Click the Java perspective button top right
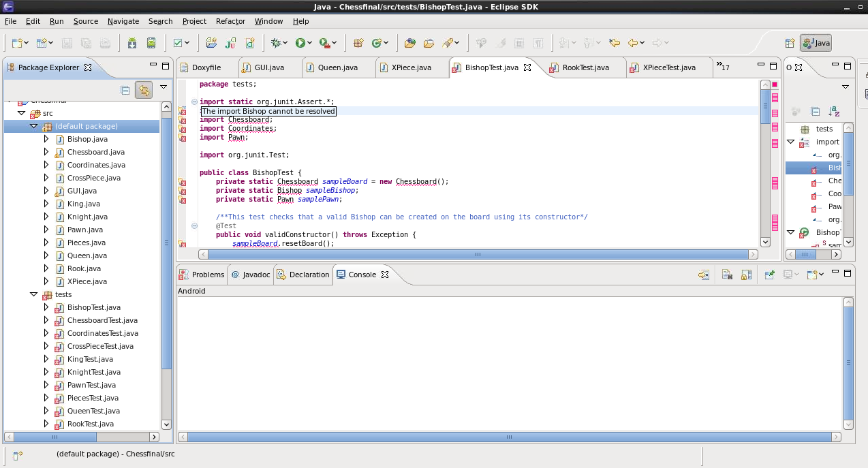This screenshot has width=868, height=468. (x=815, y=42)
